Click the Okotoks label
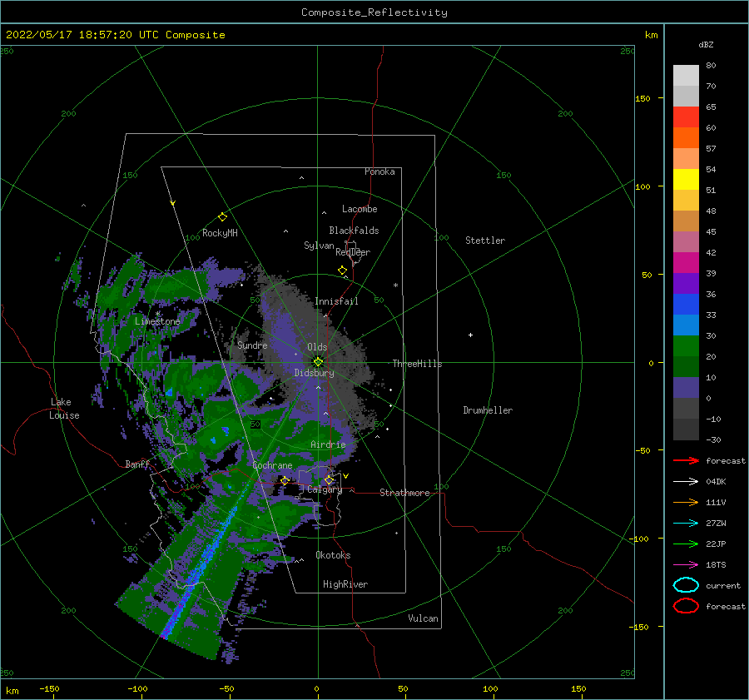Viewport: 749px width, 700px height. tap(334, 555)
